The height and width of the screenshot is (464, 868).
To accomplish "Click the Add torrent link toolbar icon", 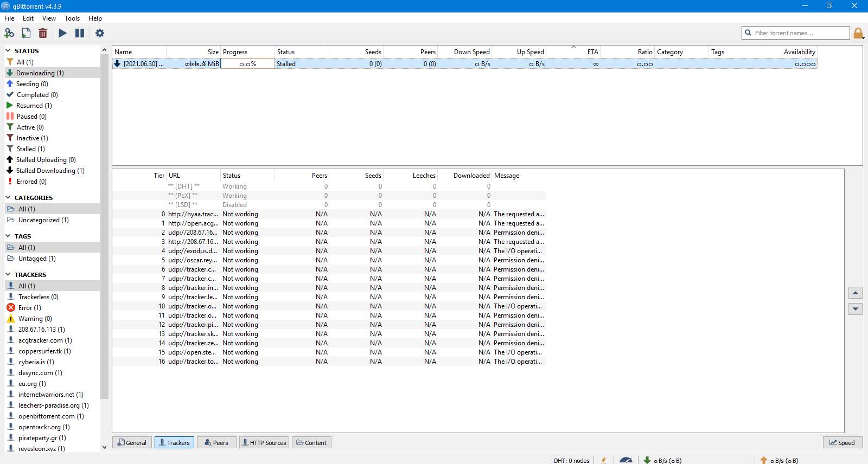I will point(9,33).
